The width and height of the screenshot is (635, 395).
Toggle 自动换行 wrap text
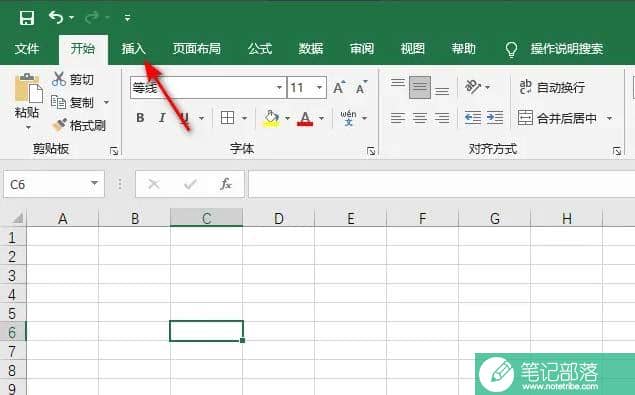552,87
